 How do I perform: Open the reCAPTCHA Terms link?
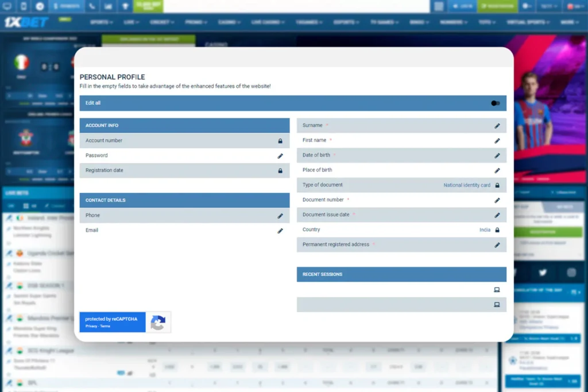click(105, 326)
